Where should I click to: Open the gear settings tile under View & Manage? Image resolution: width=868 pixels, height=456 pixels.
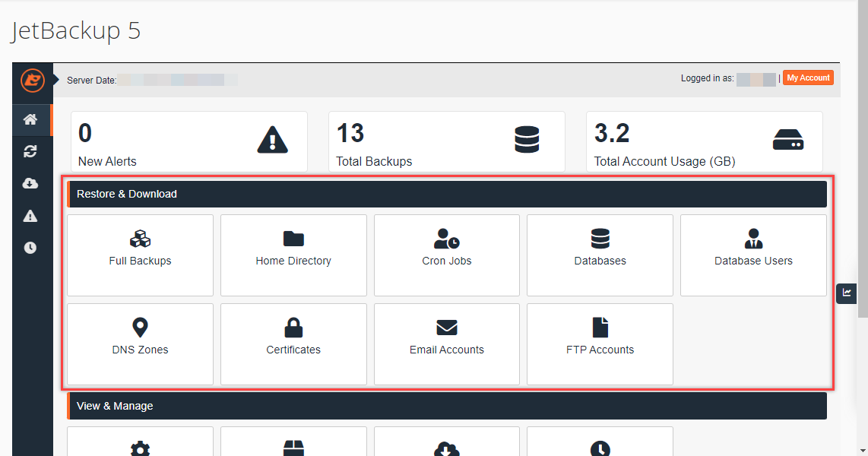[140, 441]
